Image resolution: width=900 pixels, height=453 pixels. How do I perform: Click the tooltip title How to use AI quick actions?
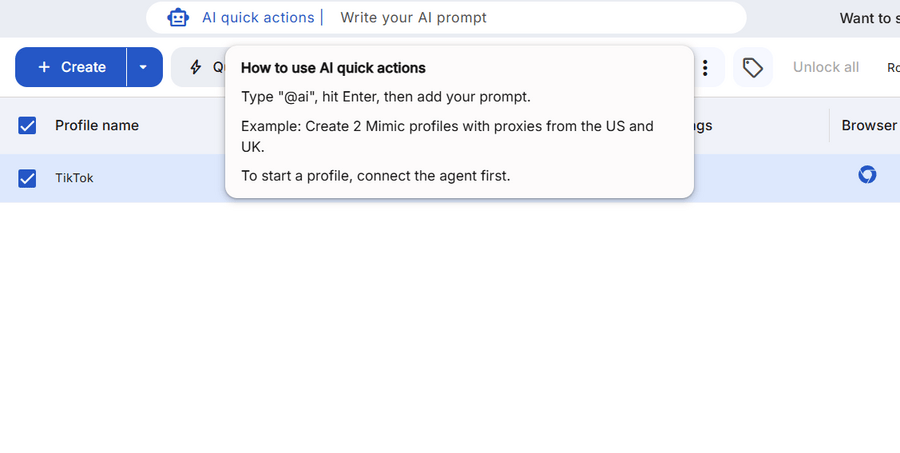tap(333, 68)
